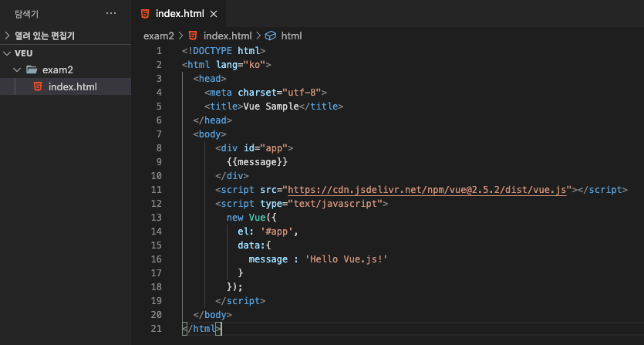The image size is (644, 345).
Task: Click the new Vue({ statement
Action: pos(251,218)
